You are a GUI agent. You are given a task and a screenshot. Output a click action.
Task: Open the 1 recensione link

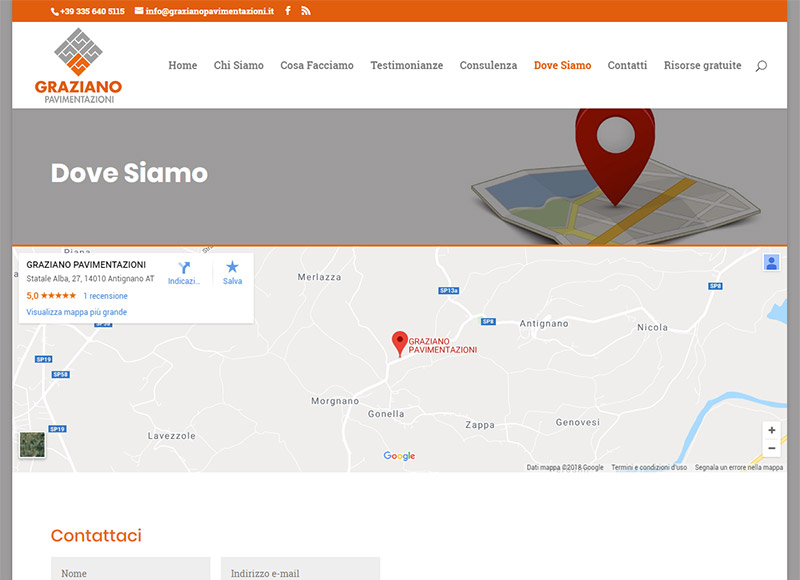tap(106, 296)
